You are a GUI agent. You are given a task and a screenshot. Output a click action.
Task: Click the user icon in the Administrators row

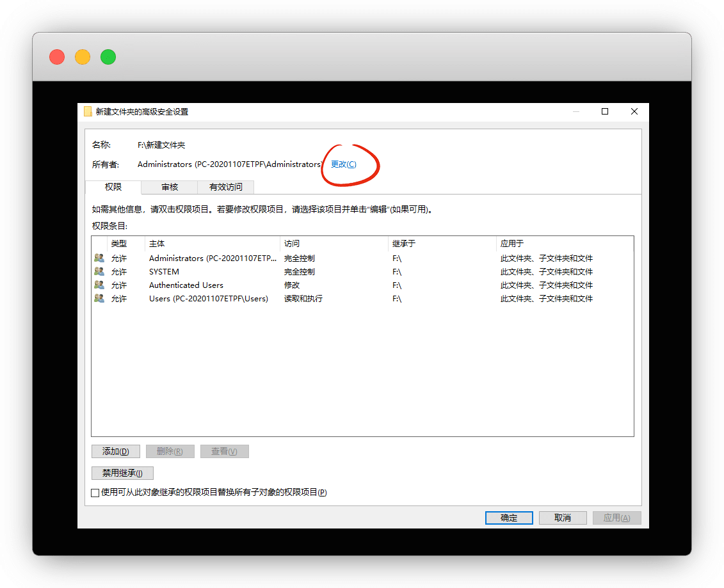pyautogui.click(x=99, y=258)
